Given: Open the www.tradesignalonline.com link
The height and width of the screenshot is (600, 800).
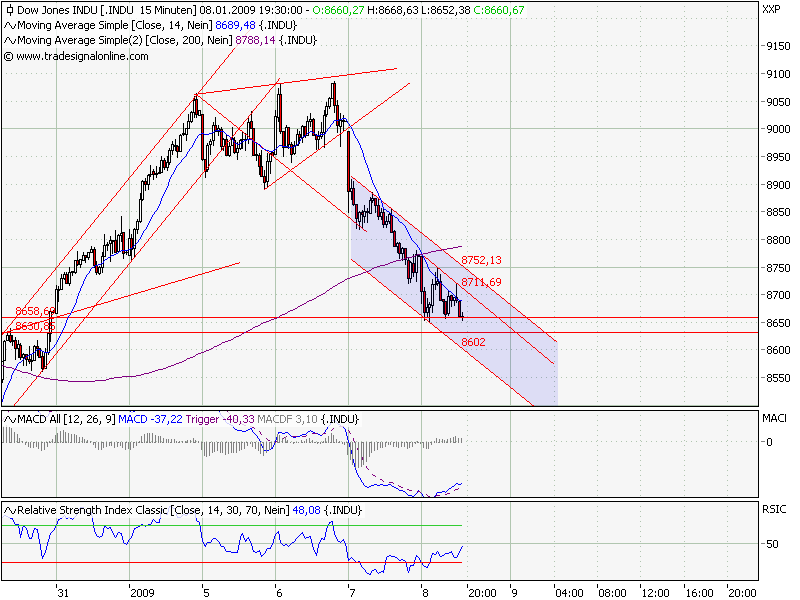Looking at the screenshot, I should point(80,58).
